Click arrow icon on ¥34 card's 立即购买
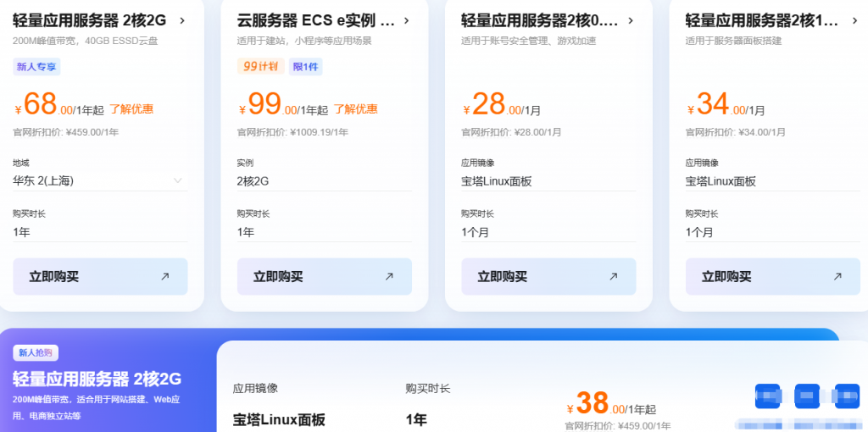The height and width of the screenshot is (432, 868). pos(837,276)
